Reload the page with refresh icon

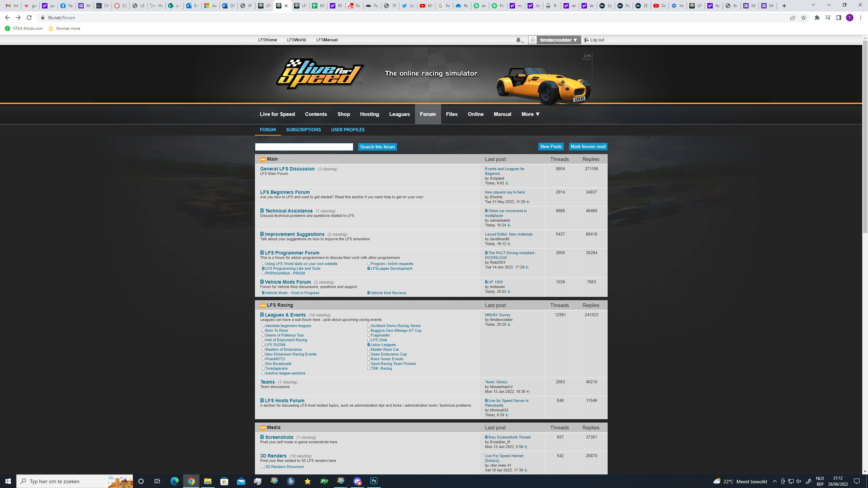[x=29, y=18]
